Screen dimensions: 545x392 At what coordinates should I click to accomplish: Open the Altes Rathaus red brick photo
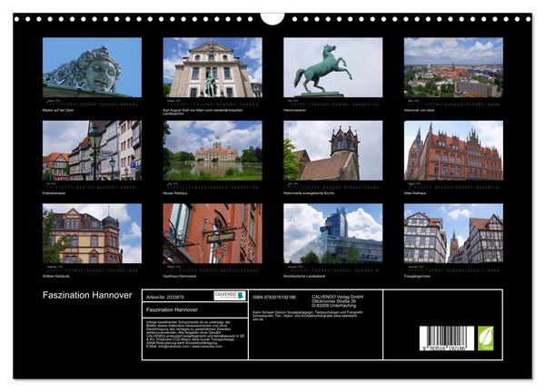(453, 151)
